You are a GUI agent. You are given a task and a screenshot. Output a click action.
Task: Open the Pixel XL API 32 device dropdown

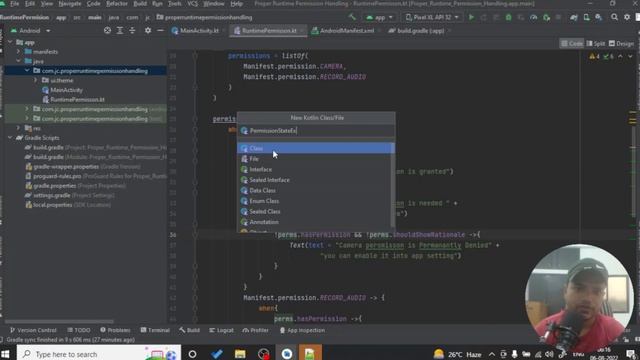432,18
